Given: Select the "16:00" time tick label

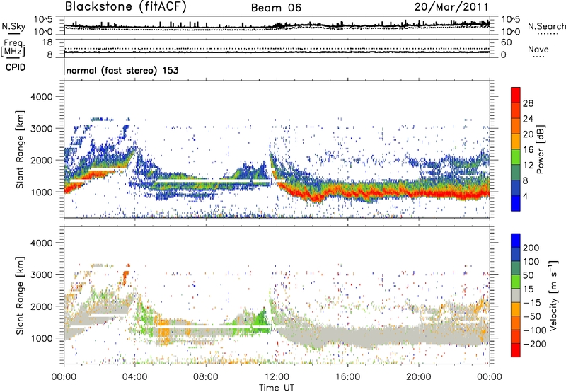Looking at the screenshot, I should click(x=347, y=377).
